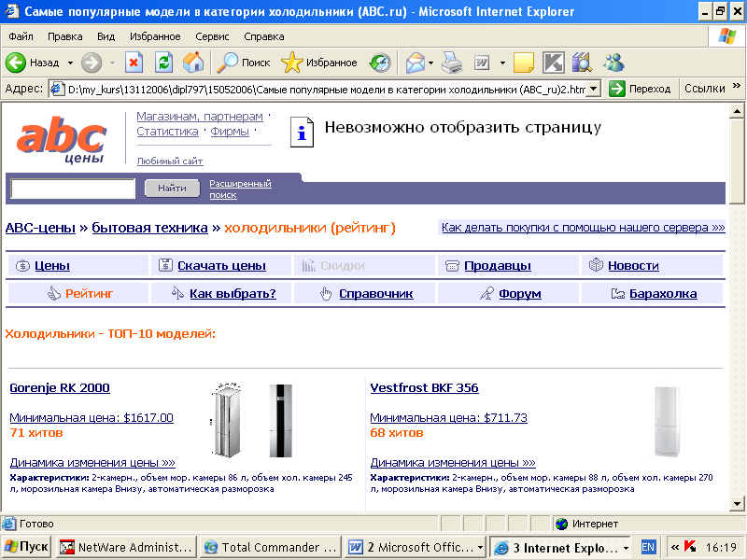Click the EN language indicator
This screenshot has width=747, height=560.
648,547
